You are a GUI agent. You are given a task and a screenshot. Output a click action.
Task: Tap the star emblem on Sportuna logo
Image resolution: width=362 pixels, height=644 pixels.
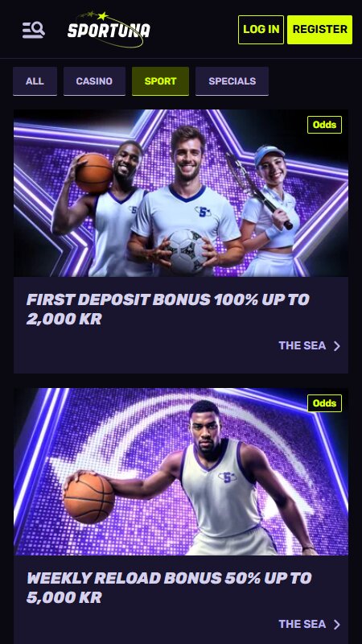click(103, 16)
